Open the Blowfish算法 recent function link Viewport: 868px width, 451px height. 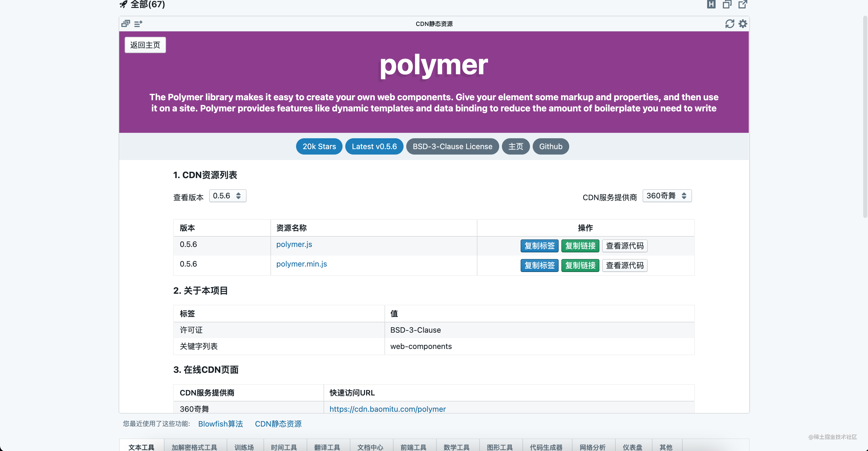220,424
